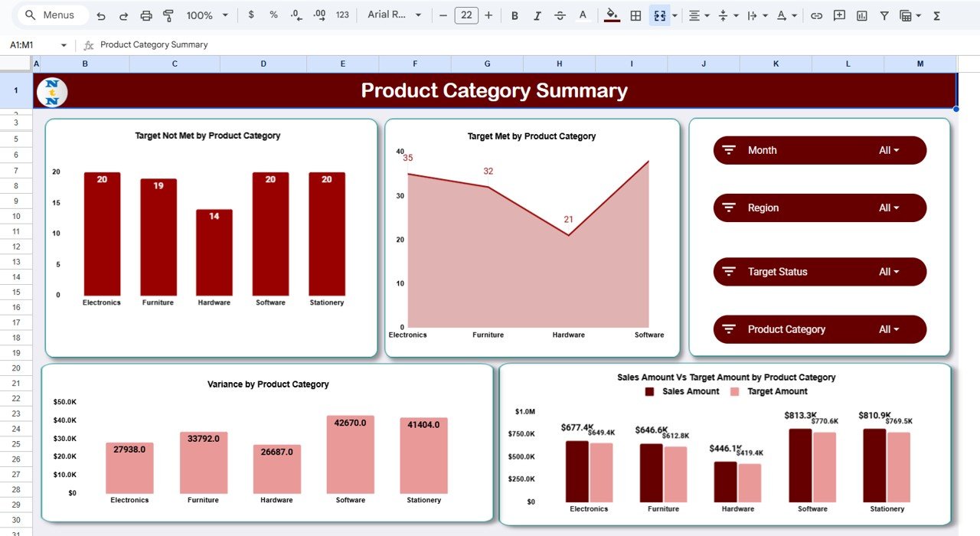This screenshot has height=536, width=980.
Task: Toggle strikethrough formatting
Action: pos(560,15)
